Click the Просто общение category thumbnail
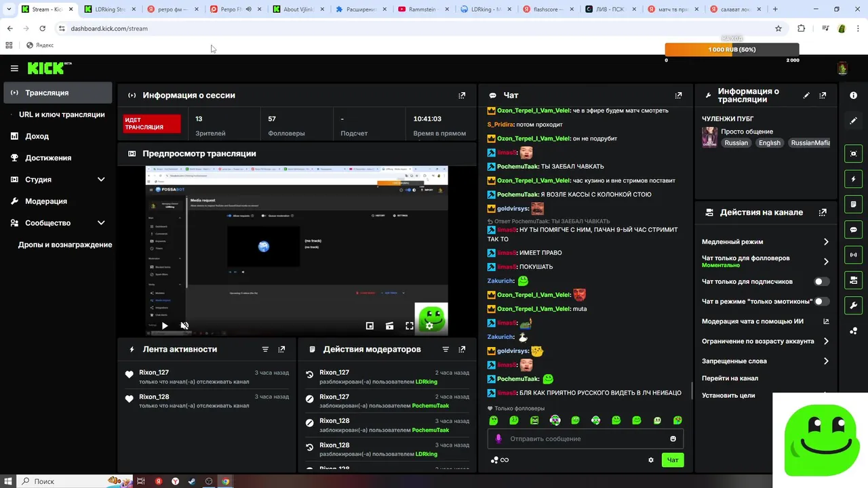The width and height of the screenshot is (868, 488). [709, 136]
